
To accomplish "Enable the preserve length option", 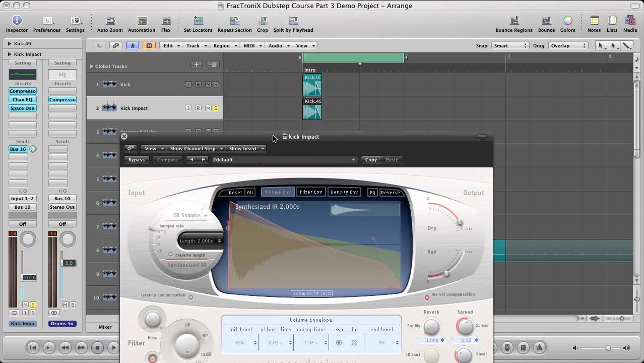I will click(x=171, y=255).
